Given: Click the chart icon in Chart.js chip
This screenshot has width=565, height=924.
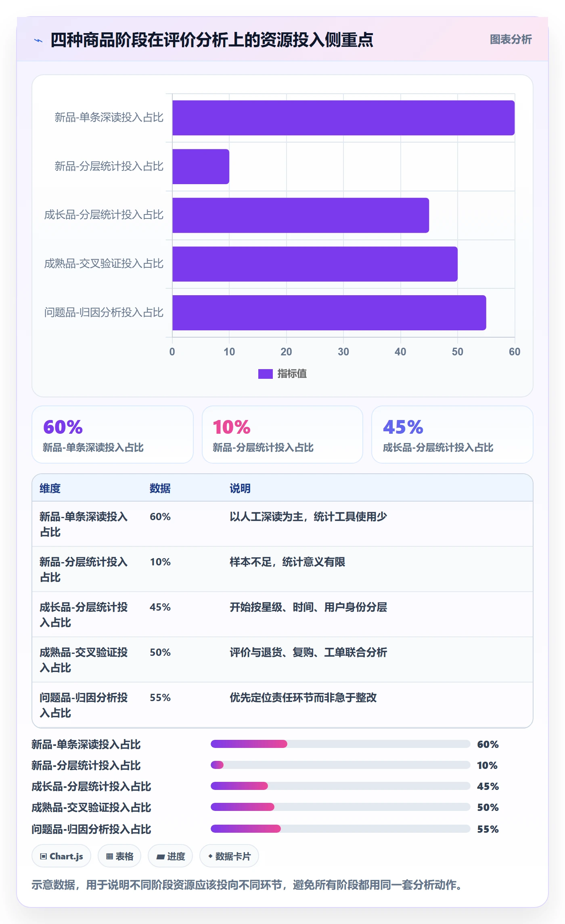Looking at the screenshot, I should tap(44, 857).
